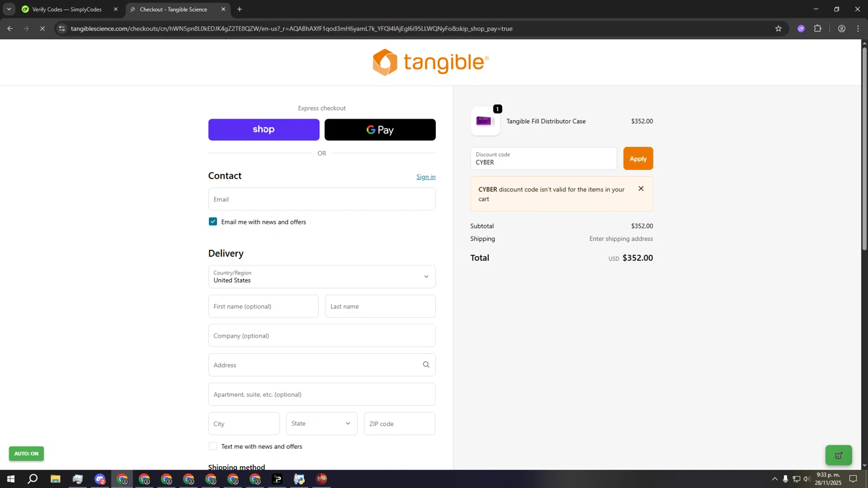Open Chrome's three-dot menu
The height and width of the screenshot is (488, 868).
pos(858,28)
